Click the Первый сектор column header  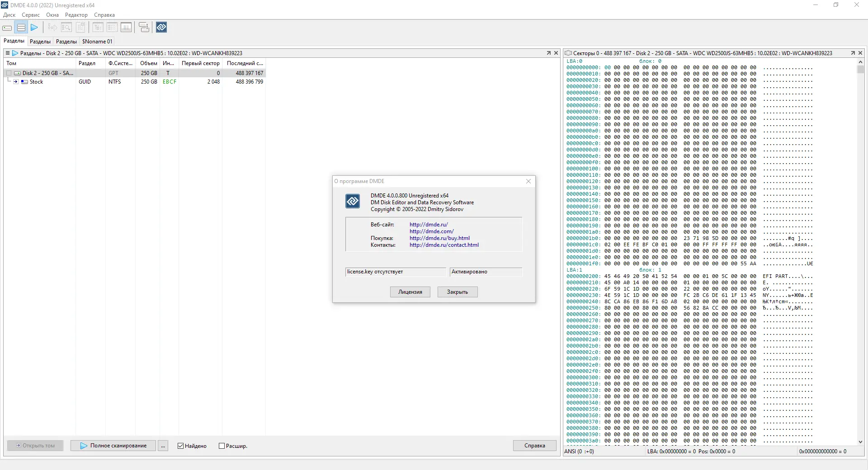tap(200, 63)
